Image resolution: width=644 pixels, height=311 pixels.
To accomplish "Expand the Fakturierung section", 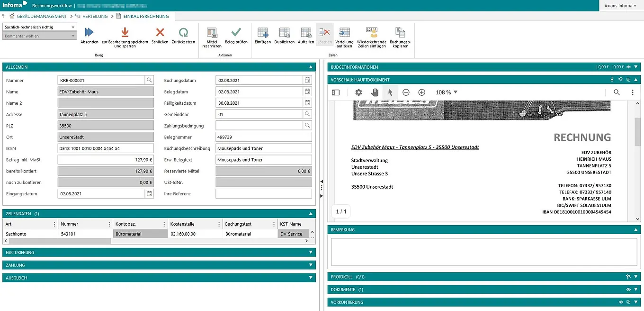I will coord(311,253).
